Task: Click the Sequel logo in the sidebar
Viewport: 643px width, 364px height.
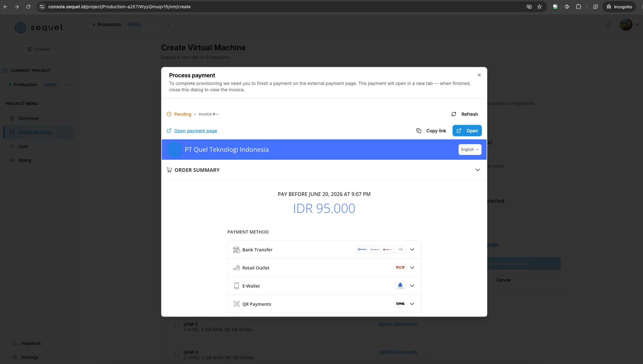Action: tap(39, 28)
